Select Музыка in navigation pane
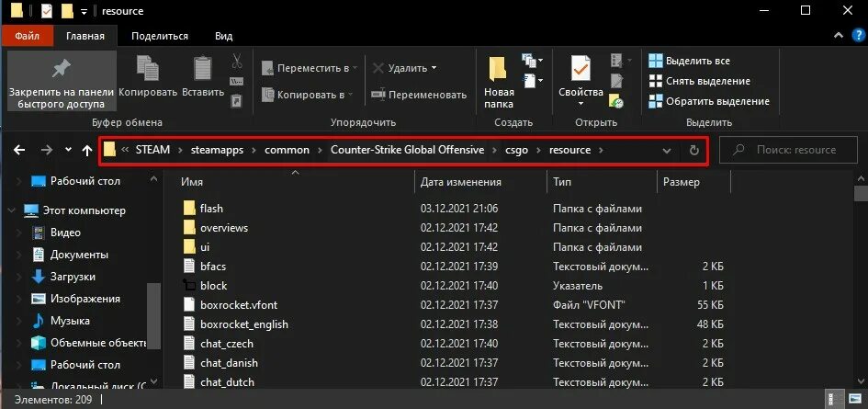Viewport: 868px width, 409px height. point(70,321)
